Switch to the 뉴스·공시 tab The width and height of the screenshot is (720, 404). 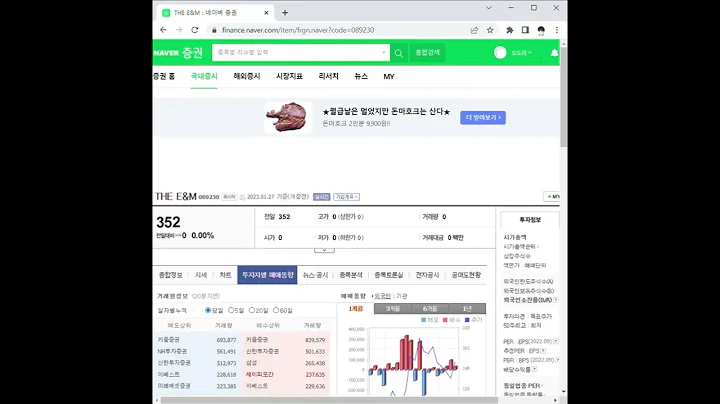pyautogui.click(x=315, y=275)
